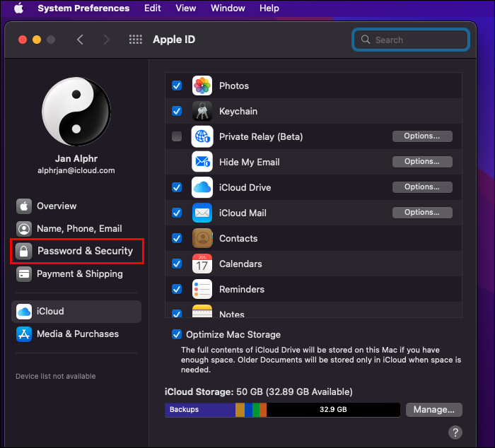Open Options for iCloud Drive
Viewport: 495px width, 448px height.
(x=422, y=187)
